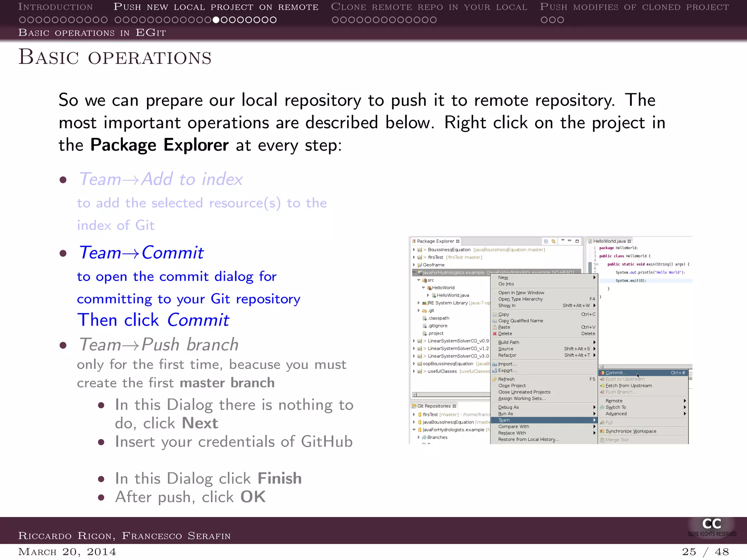Click Fetch from Upstream icon
This screenshot has height=560, width=747.
pos(602,386)
